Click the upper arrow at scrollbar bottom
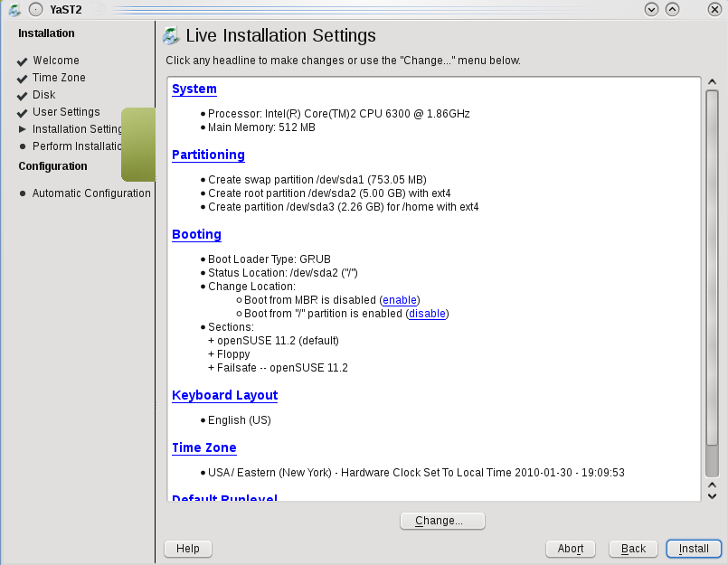 [x=712, y=485]
